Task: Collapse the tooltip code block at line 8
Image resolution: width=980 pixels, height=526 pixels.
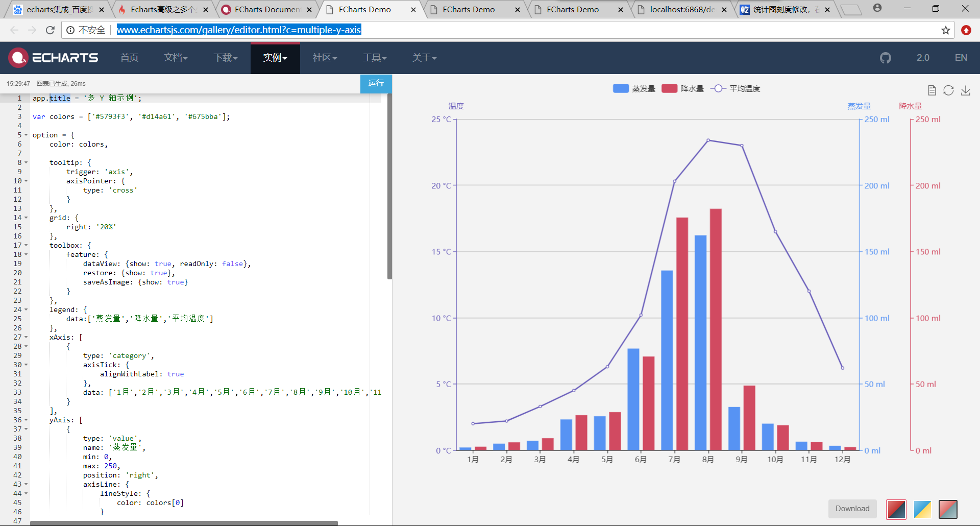Action: point(26,162)
